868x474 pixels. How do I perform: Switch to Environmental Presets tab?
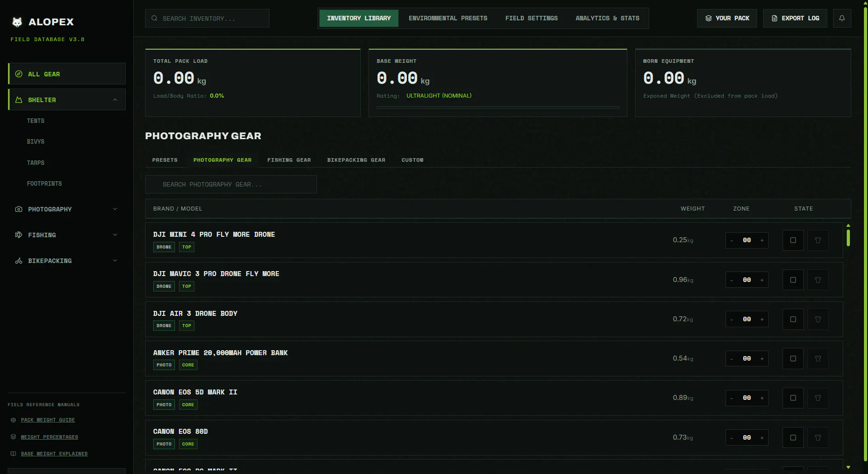pyautogui.click(x=448, y=18)
